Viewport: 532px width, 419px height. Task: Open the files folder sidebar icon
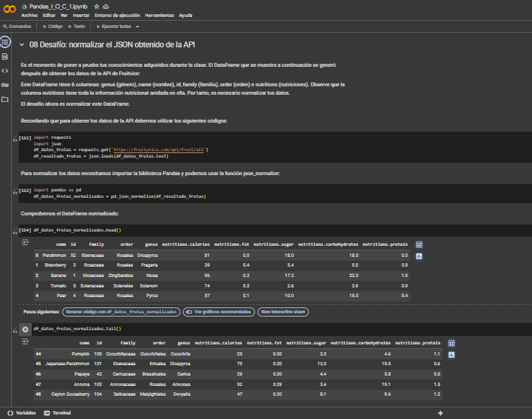point(5,99)
